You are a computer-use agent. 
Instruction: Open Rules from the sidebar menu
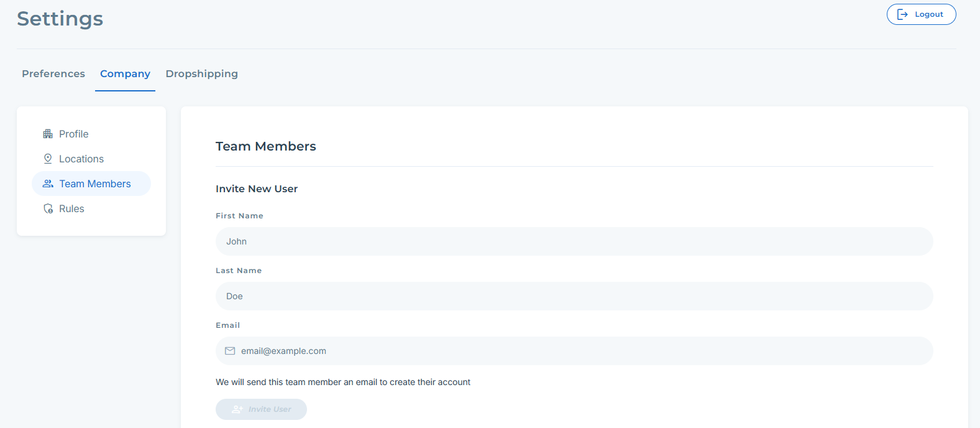71,208
